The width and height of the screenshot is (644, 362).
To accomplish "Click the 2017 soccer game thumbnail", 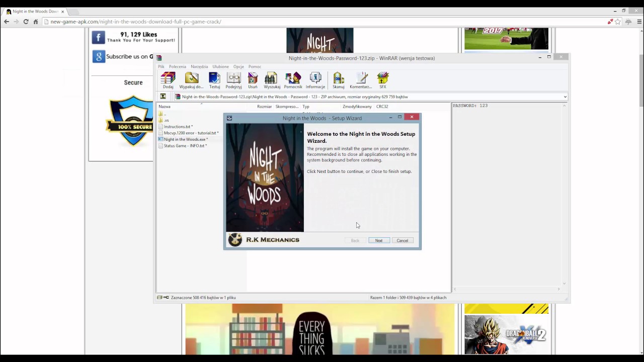I will coord(506,39).
